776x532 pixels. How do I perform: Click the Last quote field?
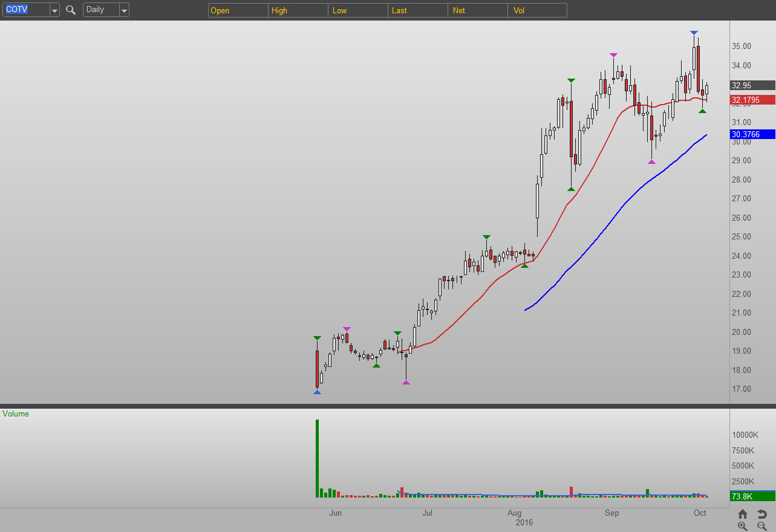(x=418, y=10)
